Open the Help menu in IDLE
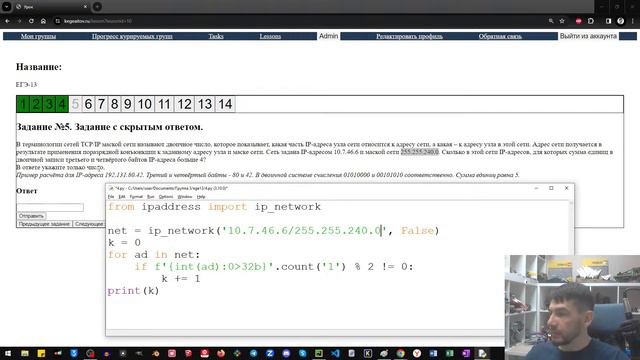Image resolution: width=640 pixels, height=360 pixels. point(201,197)
